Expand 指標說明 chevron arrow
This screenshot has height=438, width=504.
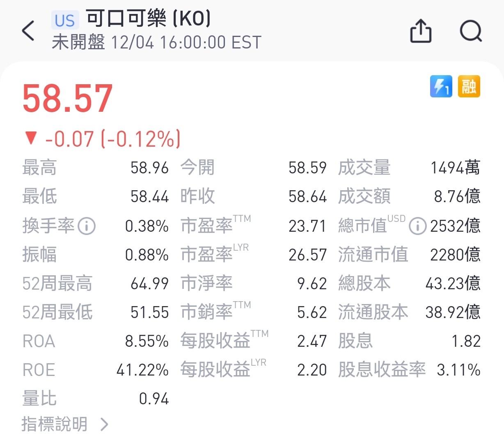(105, 424)
